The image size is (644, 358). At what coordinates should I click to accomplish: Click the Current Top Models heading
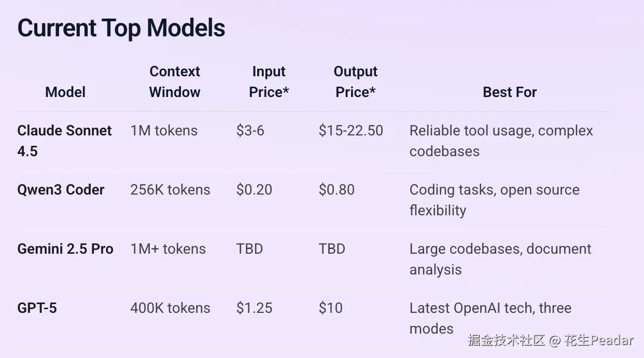[121, 28]
